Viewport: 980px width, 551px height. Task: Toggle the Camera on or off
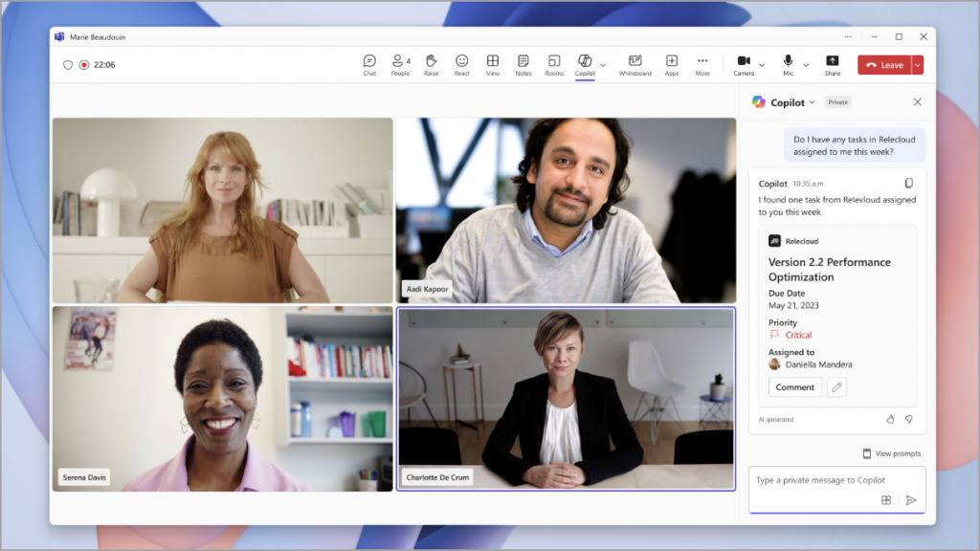[x=743, y=65]
